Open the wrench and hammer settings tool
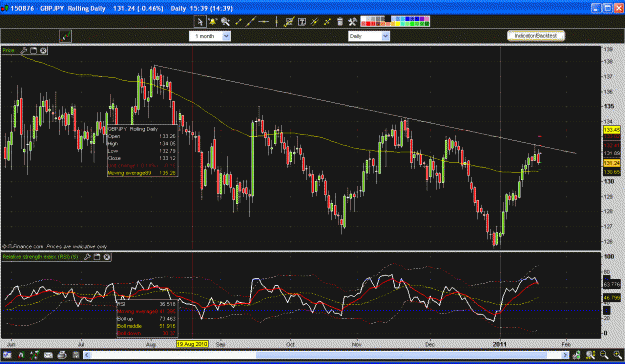Screen dimensions: 625x364 pyautogui.click(x=352, y=22)
